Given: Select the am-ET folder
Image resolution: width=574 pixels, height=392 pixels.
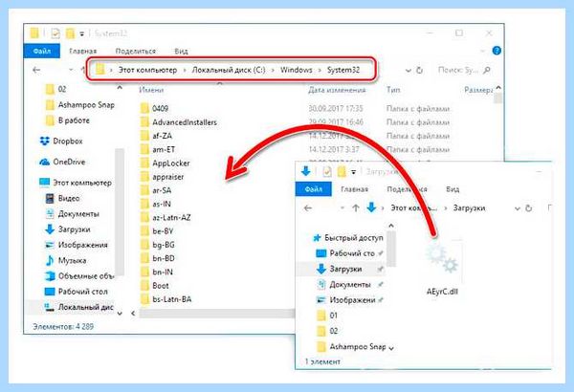Looking at the screenshot, I should [158, 149].
